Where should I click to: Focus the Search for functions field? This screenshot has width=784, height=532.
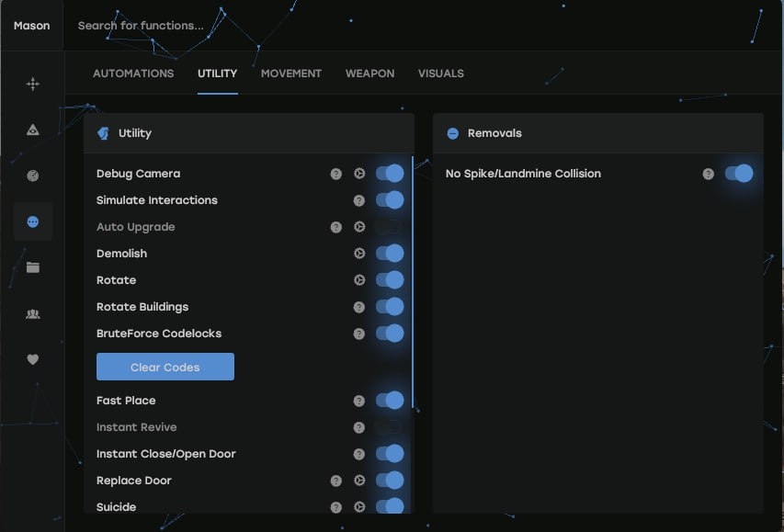[x=276, y=26]
